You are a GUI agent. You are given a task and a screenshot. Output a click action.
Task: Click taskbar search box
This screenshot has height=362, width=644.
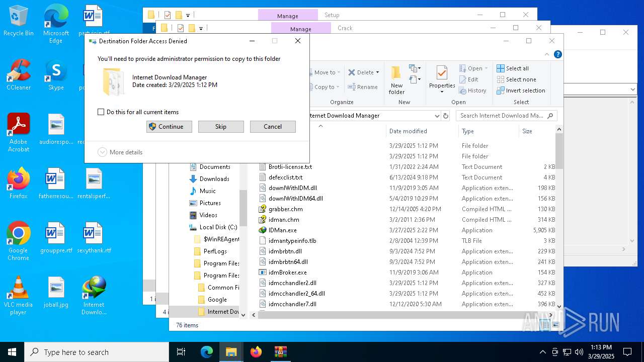pos(97,352)
